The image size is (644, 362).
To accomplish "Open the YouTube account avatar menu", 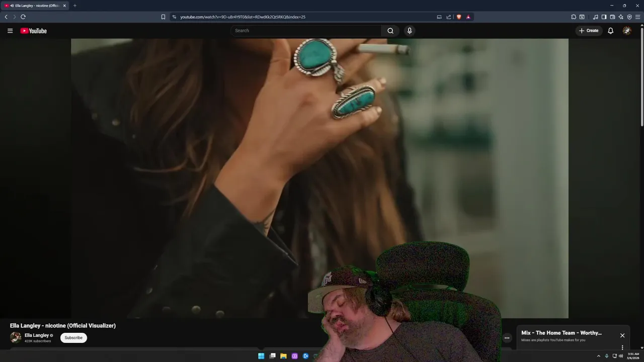I will (x=627, y=31).
